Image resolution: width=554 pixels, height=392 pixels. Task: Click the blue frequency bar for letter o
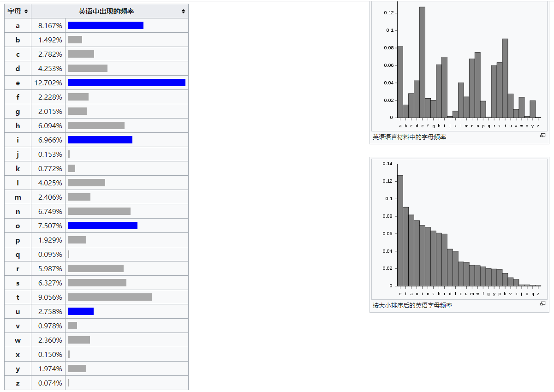pos(102,226)
